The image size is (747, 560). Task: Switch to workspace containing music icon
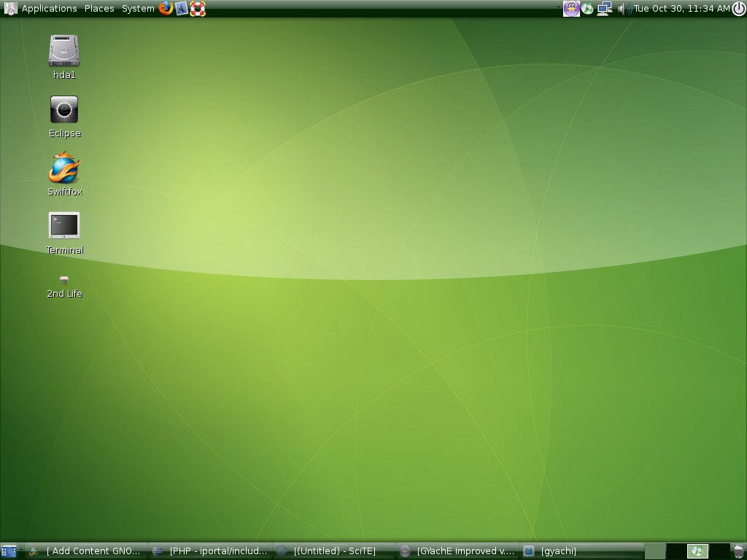[x=697, y=551]
